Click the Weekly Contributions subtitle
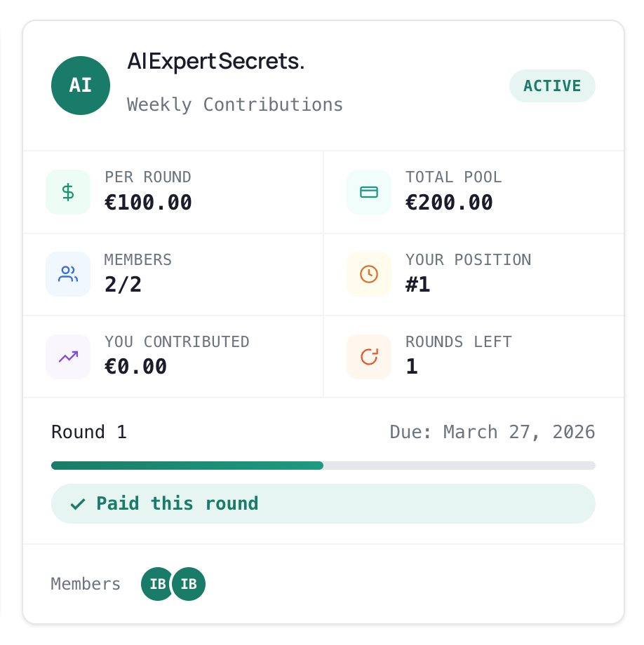 234,105
